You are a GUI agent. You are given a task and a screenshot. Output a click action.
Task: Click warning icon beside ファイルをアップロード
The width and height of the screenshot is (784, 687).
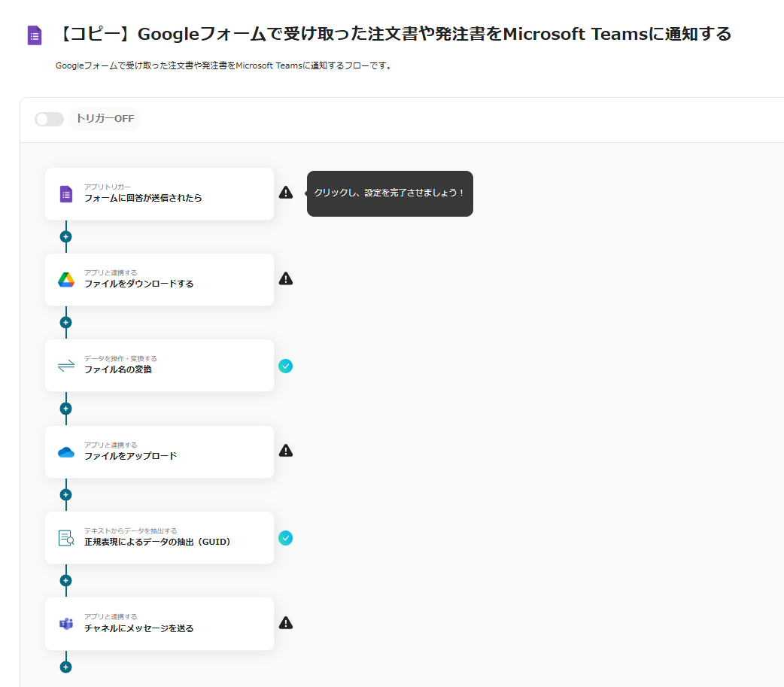click(285, 451)
